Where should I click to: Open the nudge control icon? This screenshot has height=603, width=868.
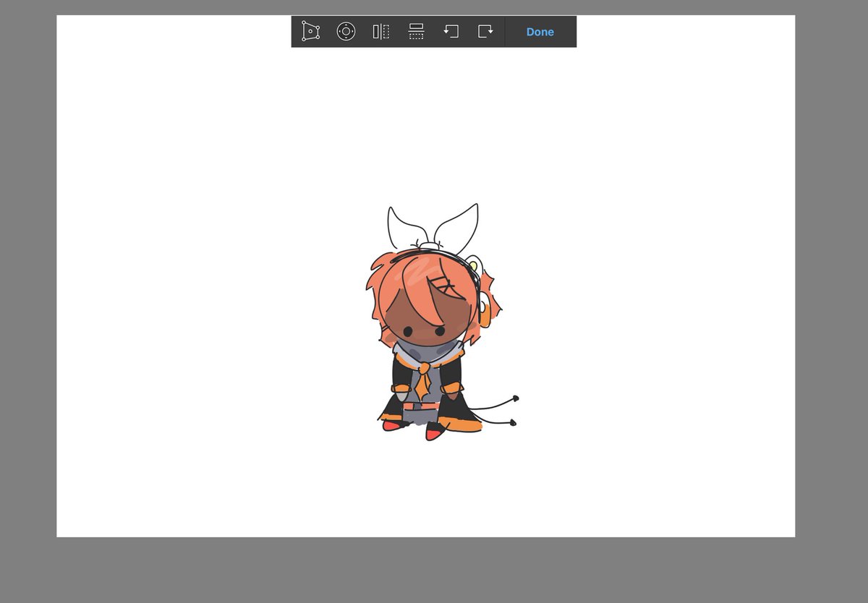pyautogui.click(x=346, y=32)
